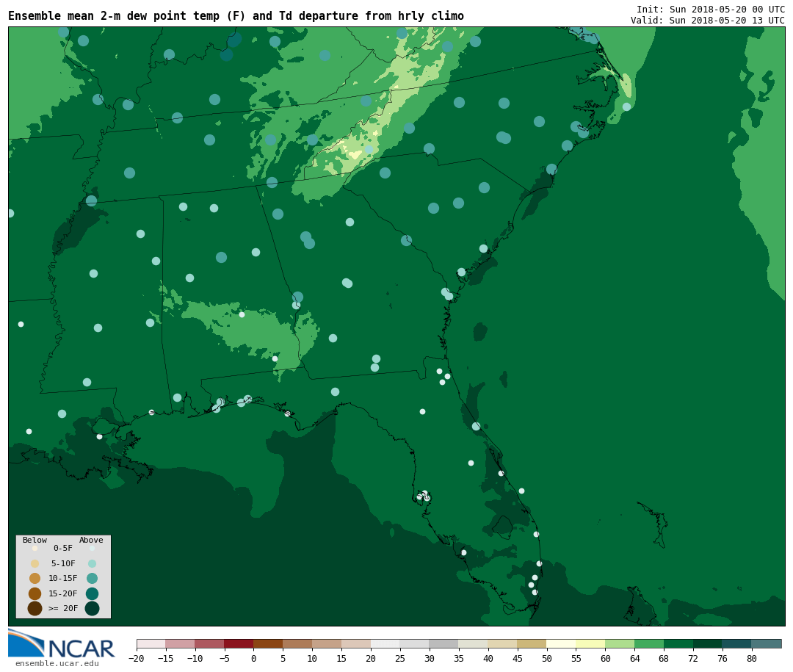
Task: Select the 60 to 64 light green swatch
Action: (x=620, y=643)
